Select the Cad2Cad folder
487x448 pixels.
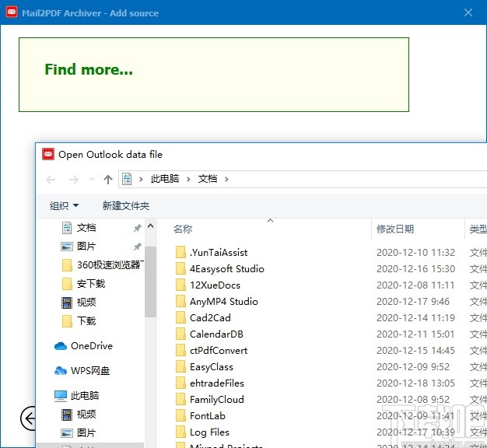click(x=210, y=317)
